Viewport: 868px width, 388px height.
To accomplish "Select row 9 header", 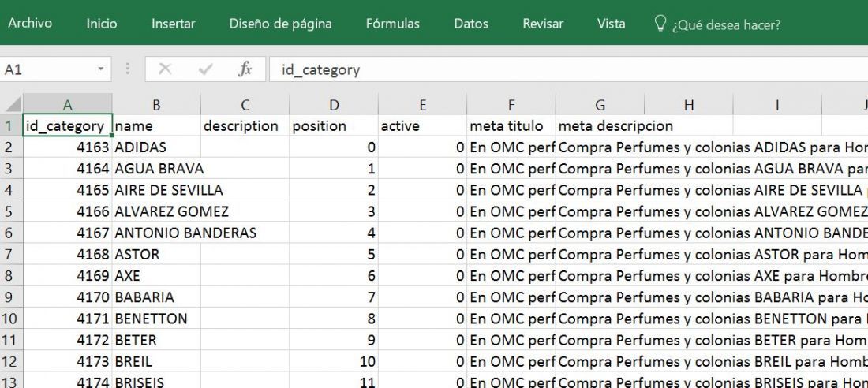I will (x=11, y=297).
